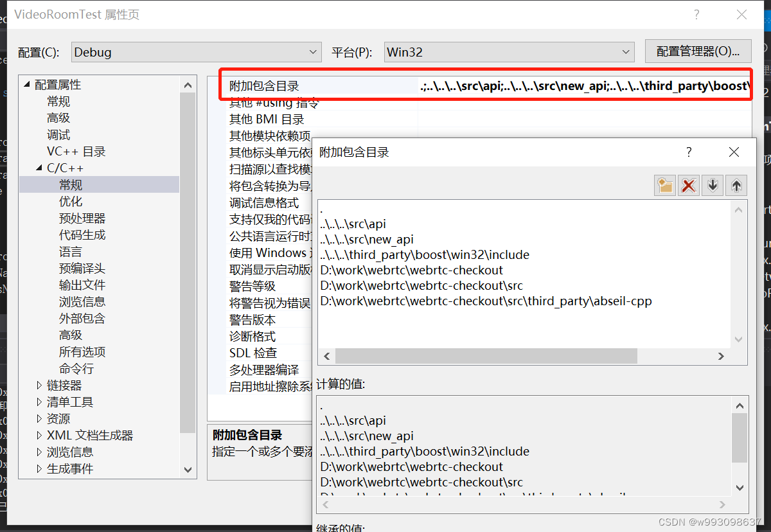771x532 pixels.
Task: Select VC++ 目录 in property tree
Action: pos(76,152)
